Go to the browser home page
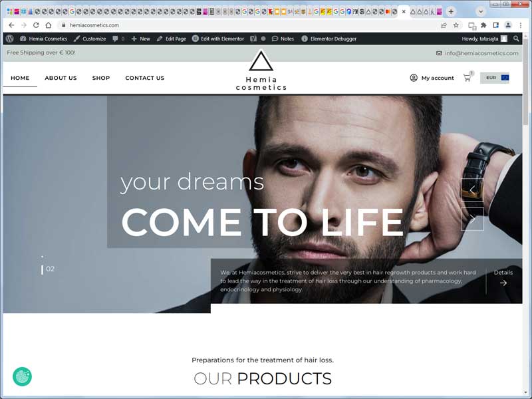 click(x=48, y=25)
